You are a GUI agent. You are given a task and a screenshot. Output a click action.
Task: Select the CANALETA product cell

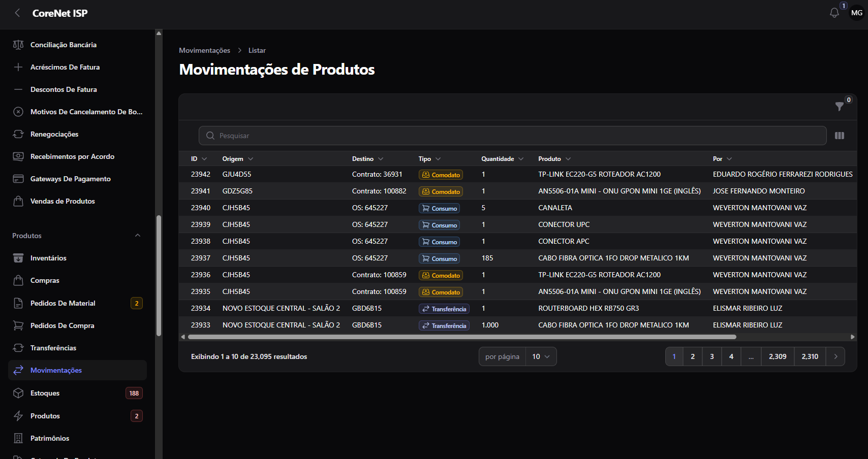point(555,208)
